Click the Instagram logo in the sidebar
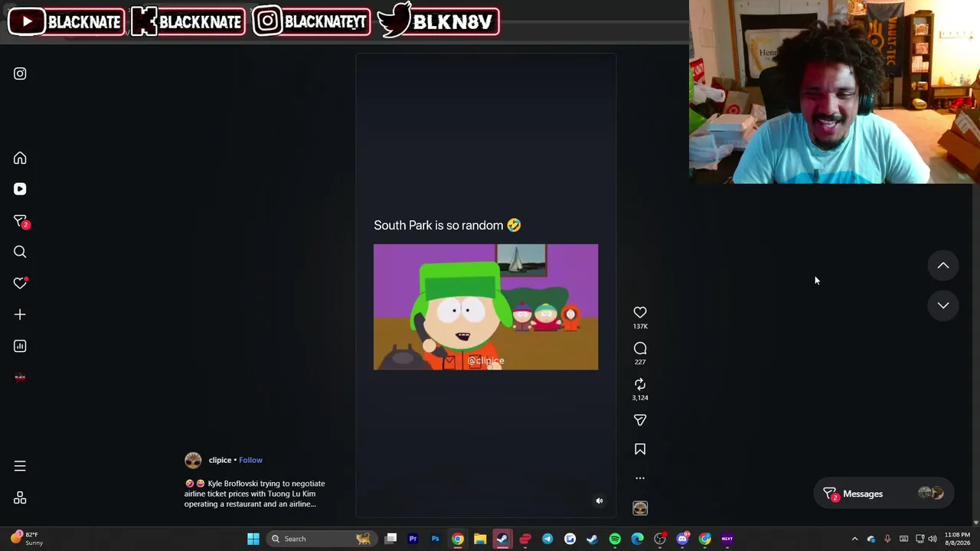The height and width of the screenshot is (551, 980). click(x=20, y=73)
